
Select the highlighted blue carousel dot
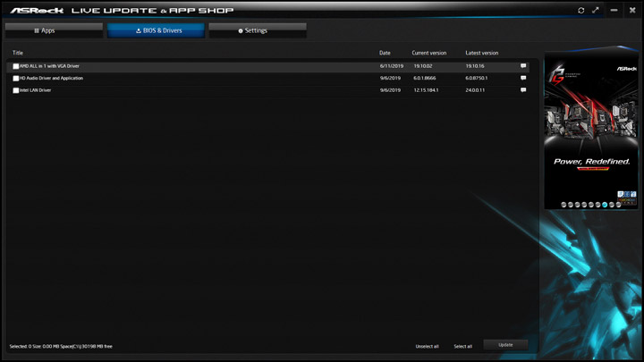coord(605,205)
